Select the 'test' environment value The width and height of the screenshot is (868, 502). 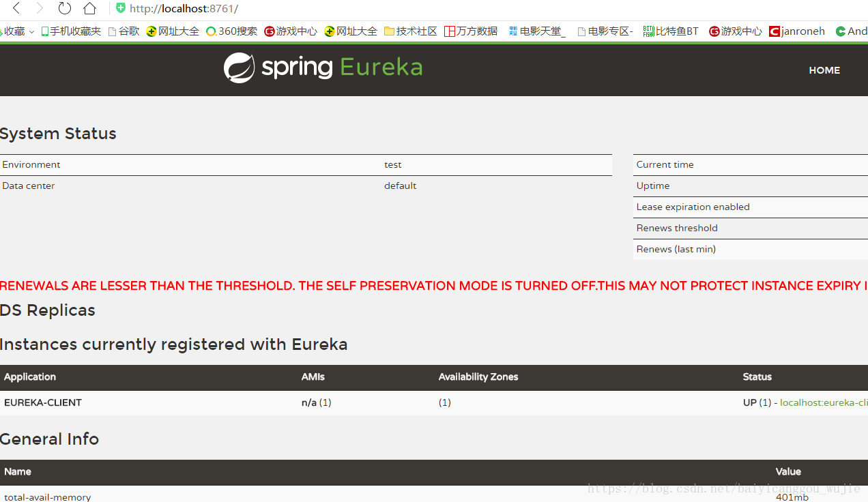coord(393,164)
